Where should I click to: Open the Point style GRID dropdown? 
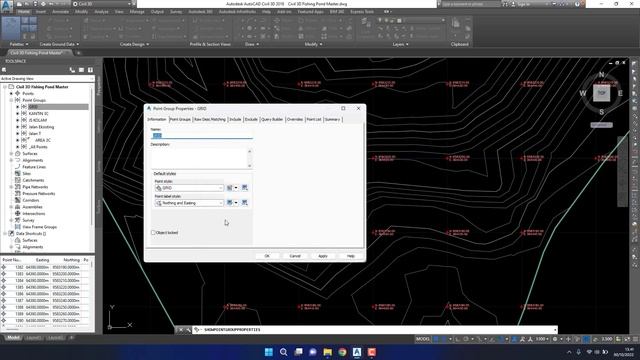tap(189, 188)
